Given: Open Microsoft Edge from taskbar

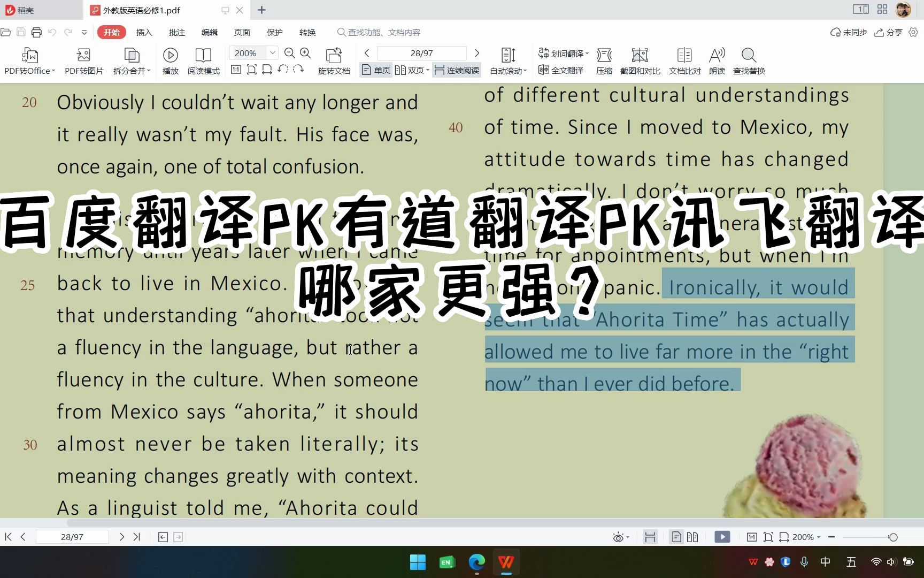Looking at the screenshot, I should [x=476, y=562].
